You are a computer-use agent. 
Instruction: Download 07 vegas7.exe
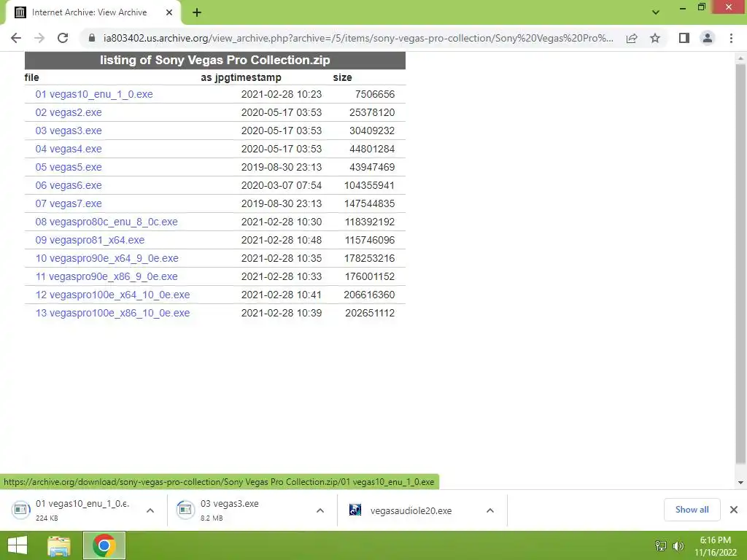coord(69,204)
